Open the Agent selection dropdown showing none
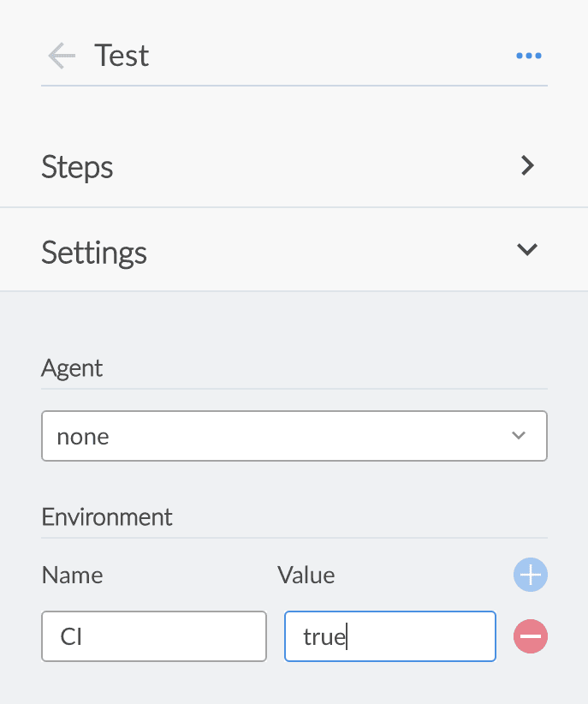Screen dimensions: 588x704 click(x=294, y=435)
